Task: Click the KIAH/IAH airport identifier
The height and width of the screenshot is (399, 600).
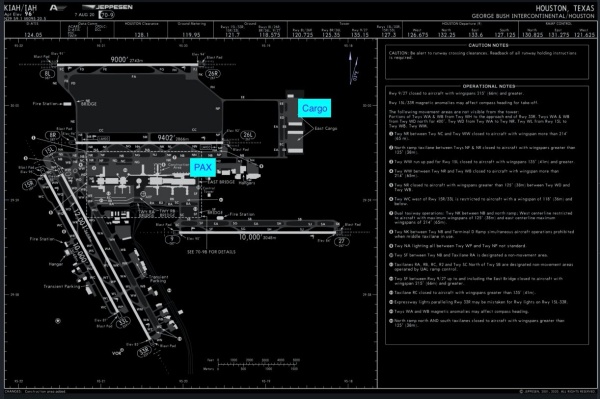Action: (20, 8)
